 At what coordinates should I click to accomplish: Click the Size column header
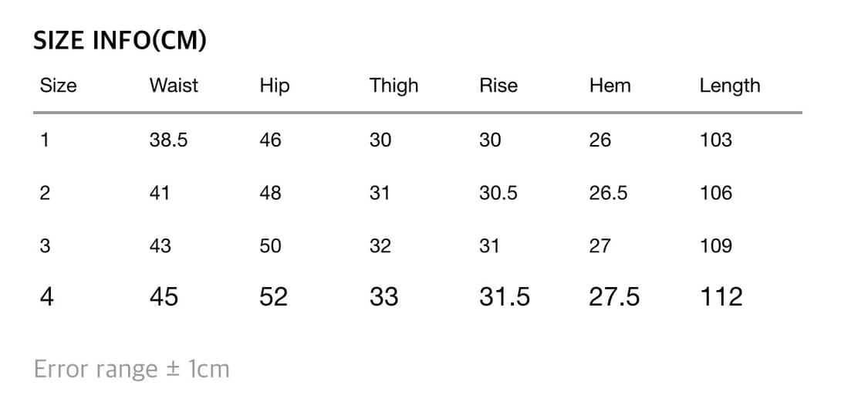(x=58, y=86)
